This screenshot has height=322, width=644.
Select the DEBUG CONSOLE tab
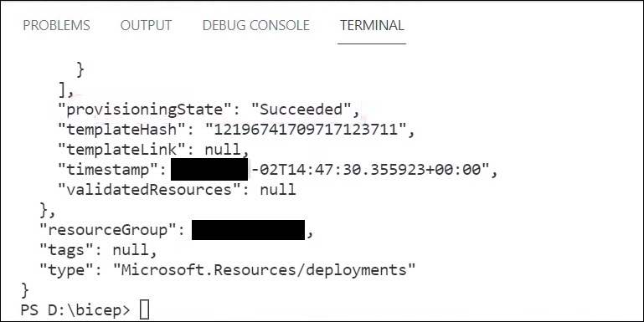pos(256,25)
